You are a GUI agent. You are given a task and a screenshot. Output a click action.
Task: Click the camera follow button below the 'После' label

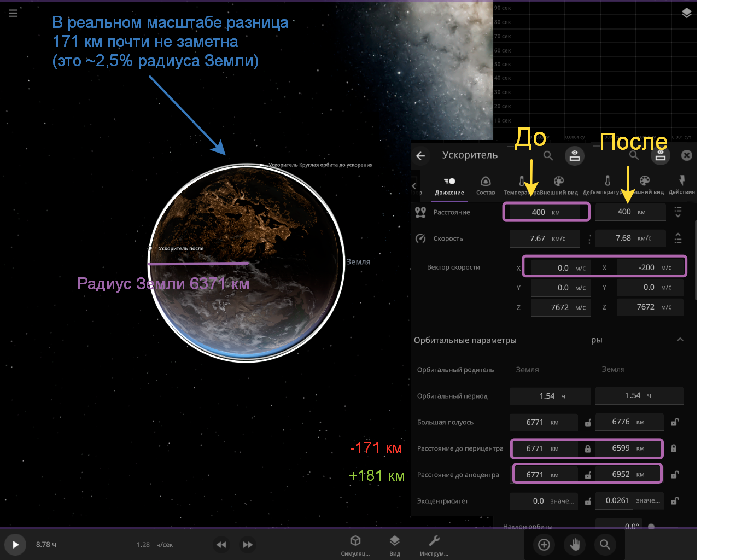661,156
